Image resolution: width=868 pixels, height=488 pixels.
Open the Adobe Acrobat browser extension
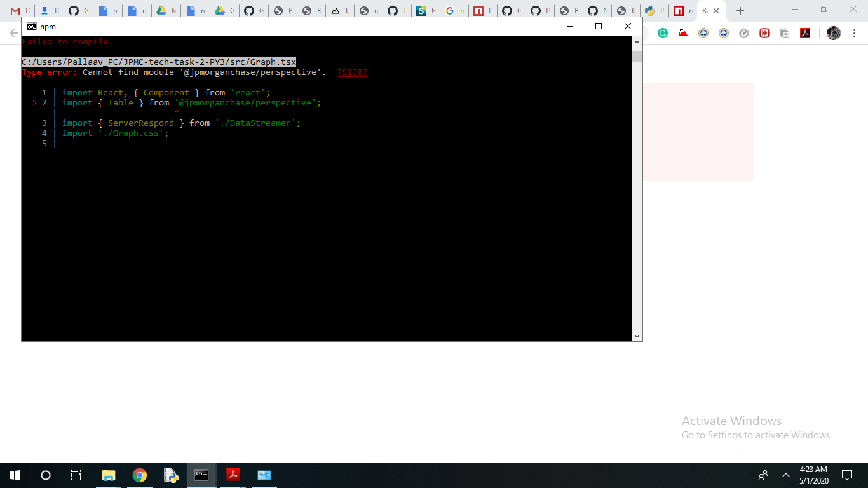click(805, 33)
